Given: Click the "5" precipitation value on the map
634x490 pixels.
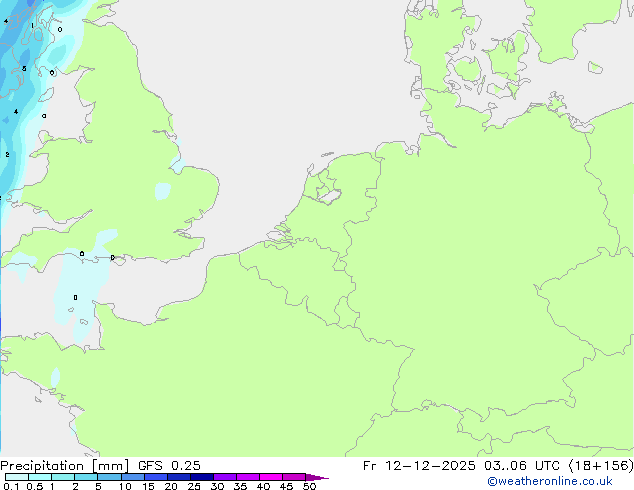Looking at the screenshot, I should (x=24, y=69).
